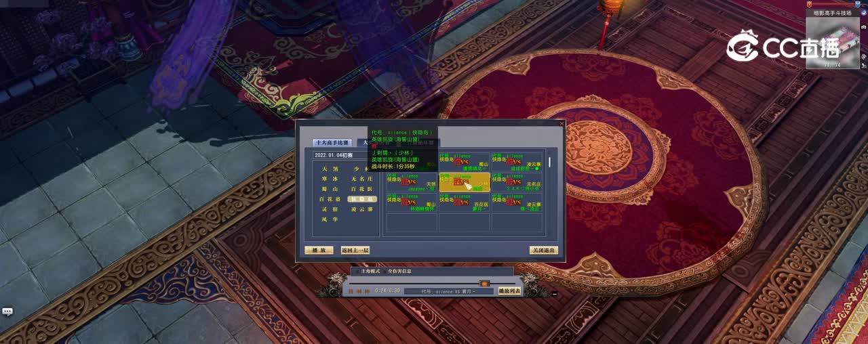Select the 灵宿 school in list
868x344 pixels.
[x=330, y=209]
